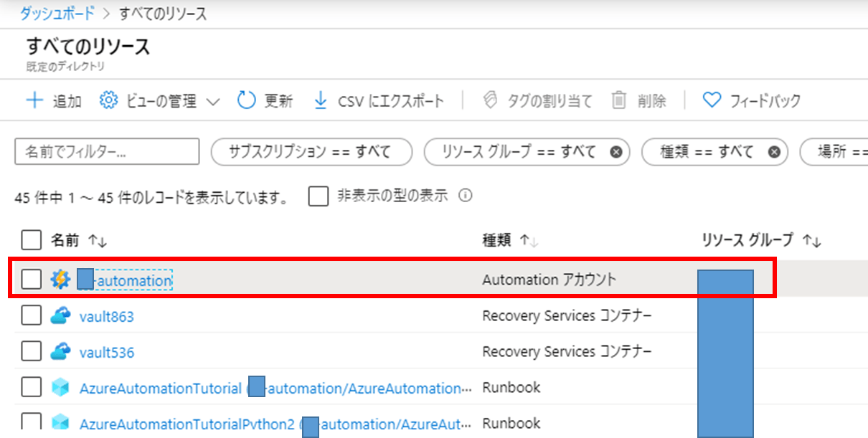
Task: Click the download arrow icon for CSV export
Action: tap(321, 100)
